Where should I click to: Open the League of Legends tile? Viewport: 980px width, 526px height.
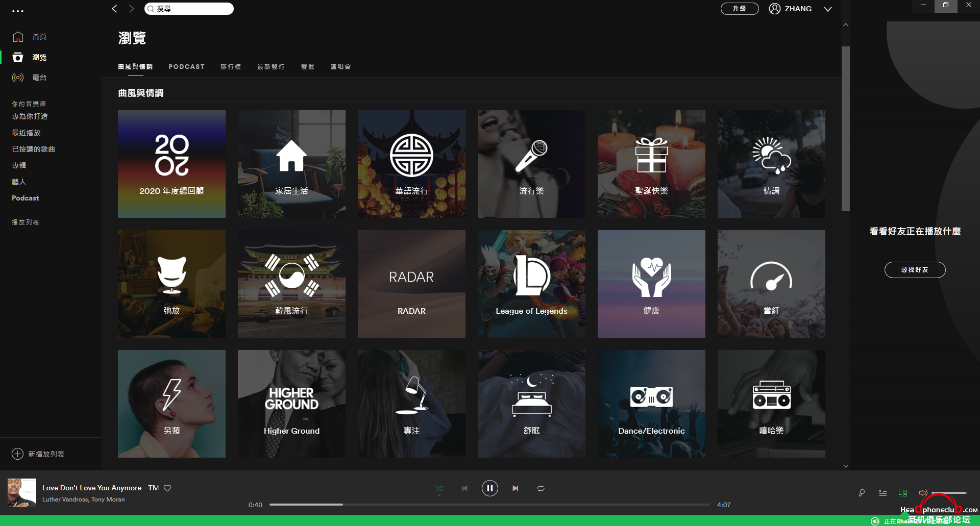pyautogui.click(x=531, y=284)
